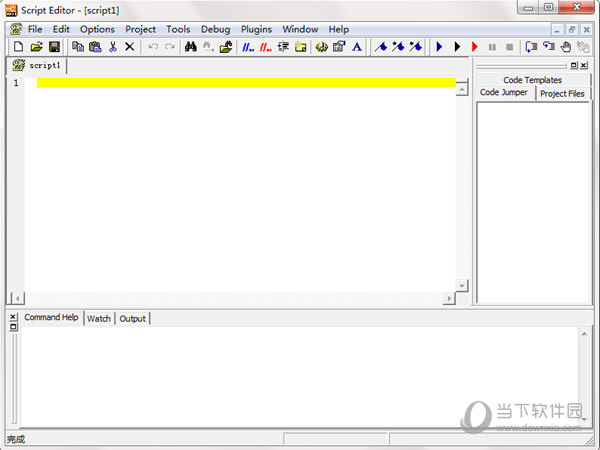
Task: Copy selected text toolbar icon
Action: coord(78,47)
